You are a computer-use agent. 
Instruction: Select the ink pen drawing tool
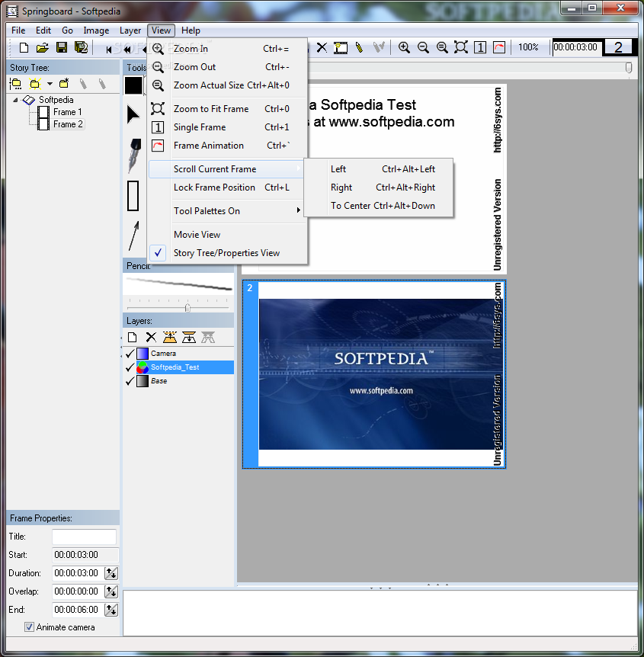click(x=134, y=155)
